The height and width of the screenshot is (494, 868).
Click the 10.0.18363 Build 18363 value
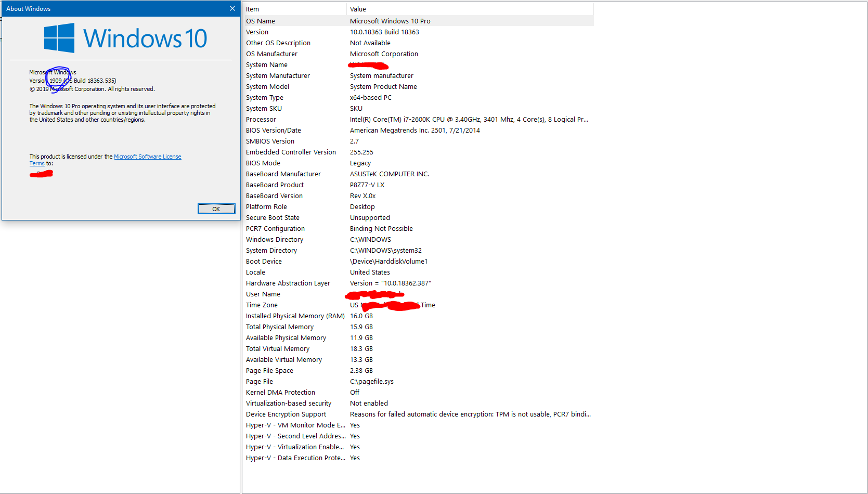tap(384, 32)
